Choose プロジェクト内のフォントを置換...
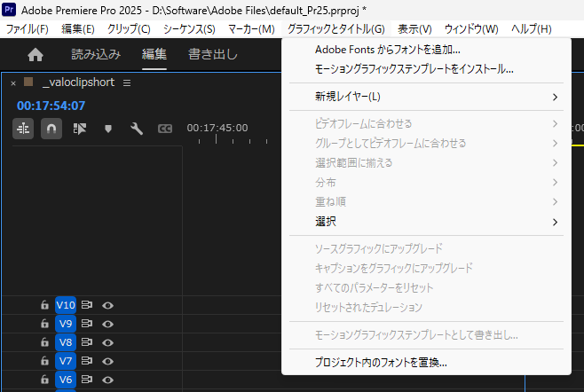 coord(426,362)
